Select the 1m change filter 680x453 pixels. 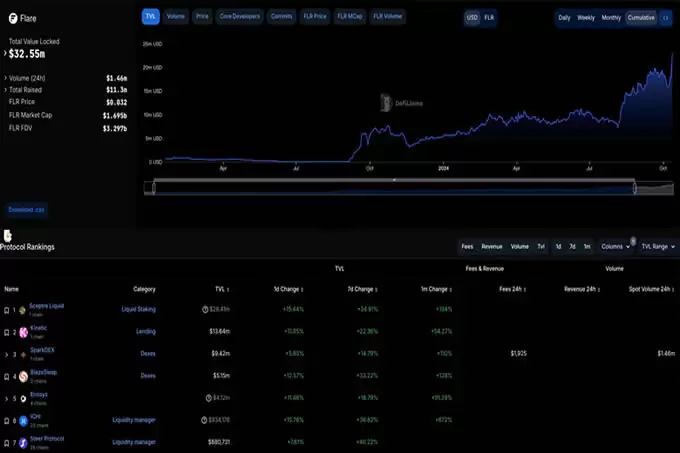click(x=587, y=247)
